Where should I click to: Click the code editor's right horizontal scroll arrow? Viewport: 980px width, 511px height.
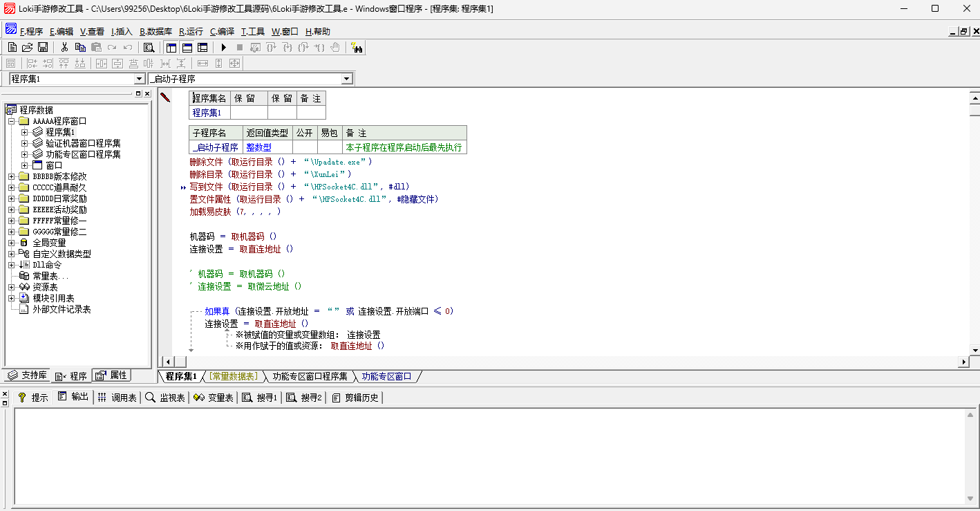point(964,362)
